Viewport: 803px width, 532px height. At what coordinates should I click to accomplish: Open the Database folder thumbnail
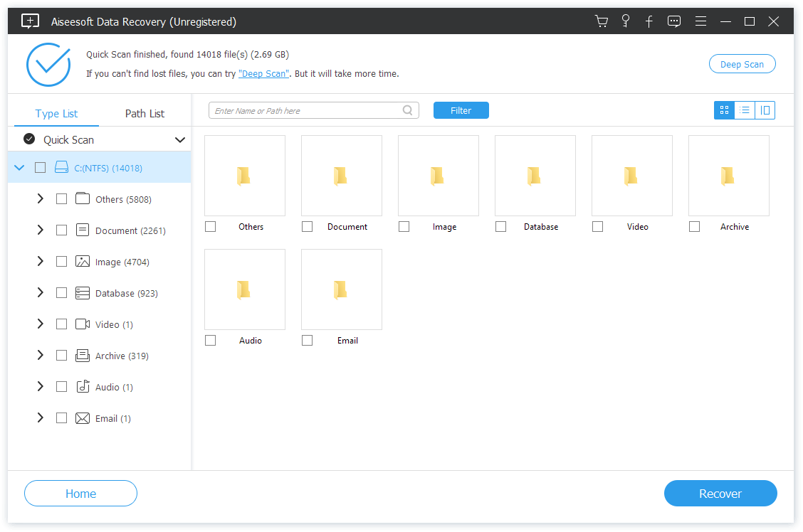point(535,176)
